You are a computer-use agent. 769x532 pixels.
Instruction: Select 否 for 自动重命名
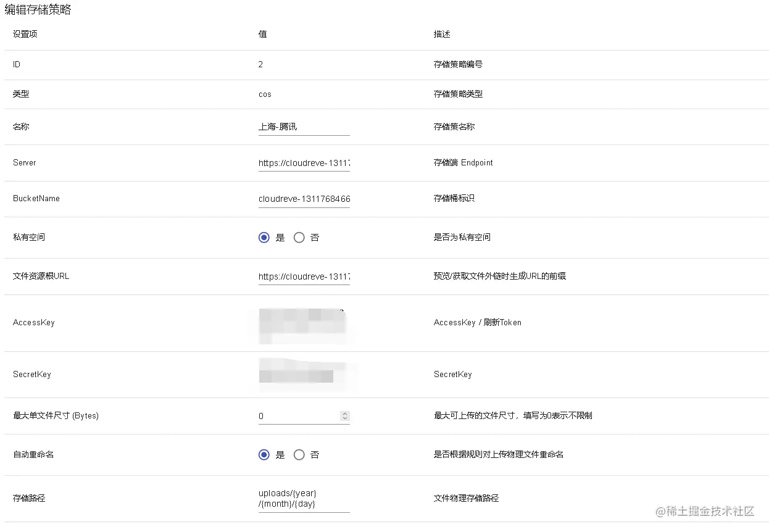(x=299, y=454)
